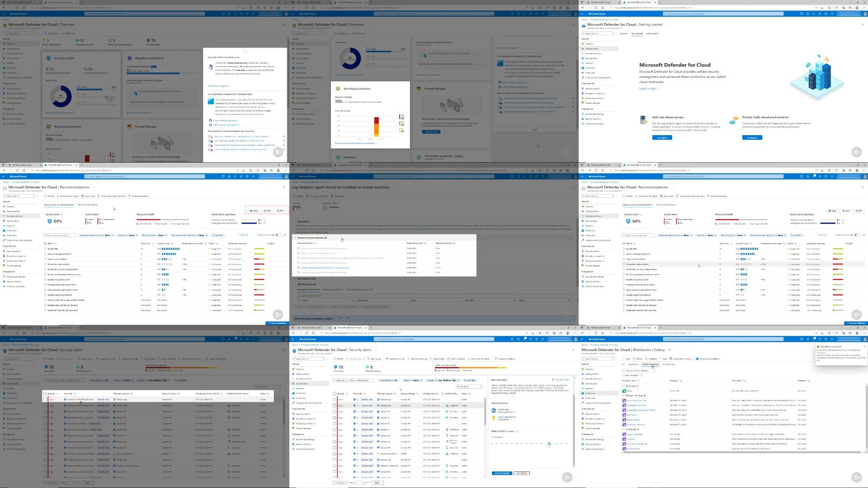Open Change status dropdown in Security alerts details-pane window
The height and width of the screenshot is (488, 868).
(x=355, y=359)
